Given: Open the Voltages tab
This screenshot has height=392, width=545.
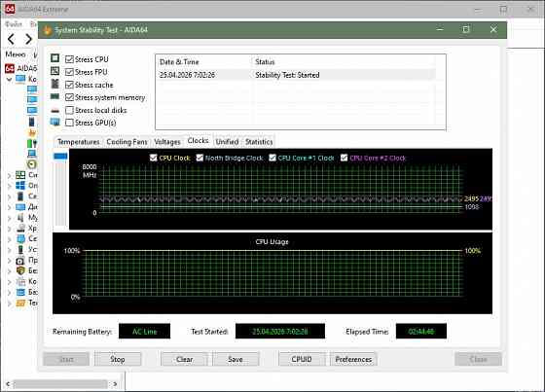Looking at the screenshot, I should click(167, 142).
